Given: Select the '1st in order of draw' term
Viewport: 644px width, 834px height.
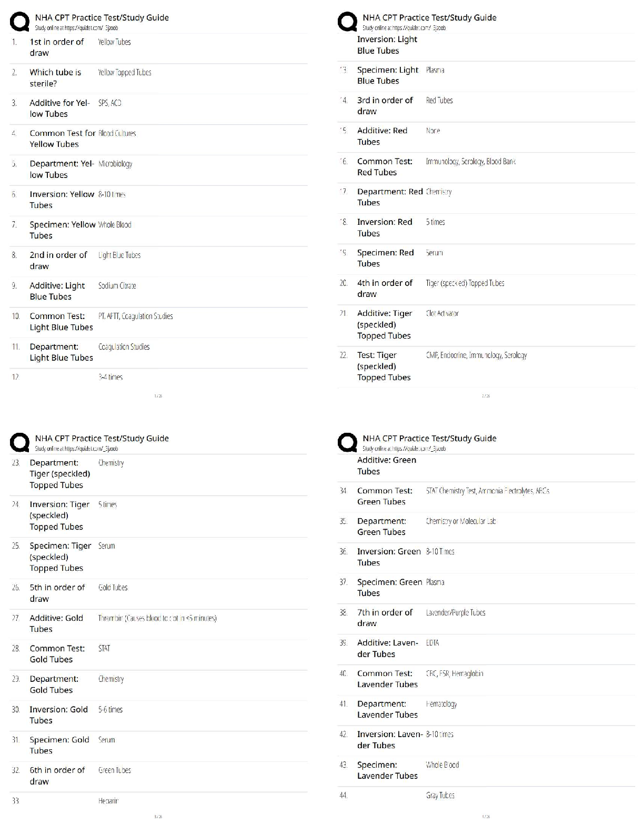Looking at the screenshot, I should coord(56,47).
